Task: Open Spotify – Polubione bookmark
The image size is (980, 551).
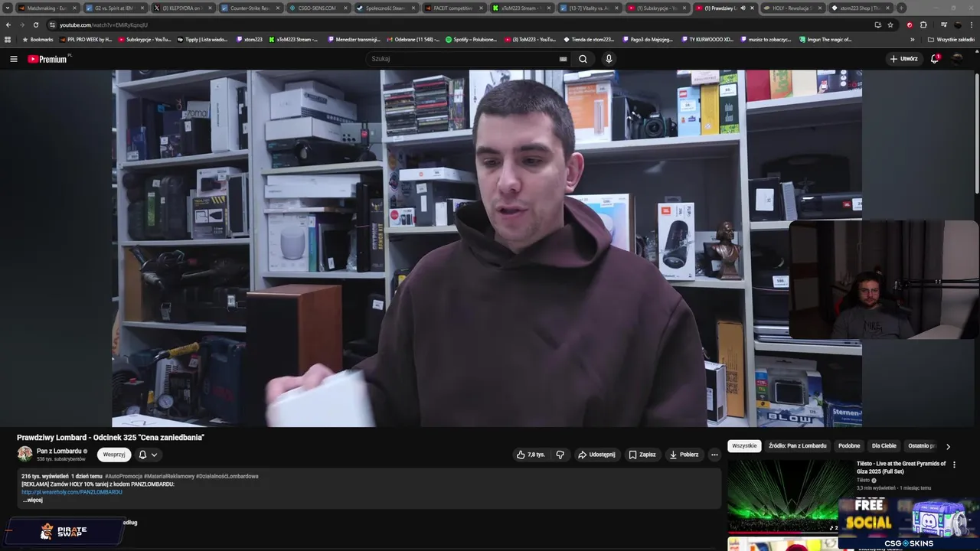Action: pyautogui.click(x=472, y=39)
